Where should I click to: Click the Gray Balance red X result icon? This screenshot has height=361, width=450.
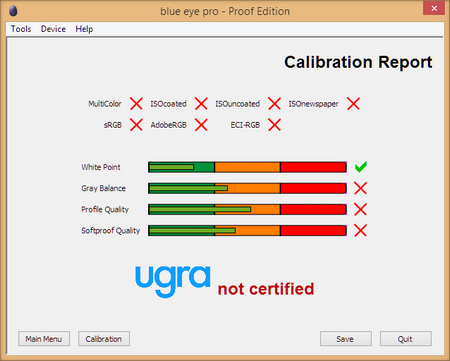360,188
